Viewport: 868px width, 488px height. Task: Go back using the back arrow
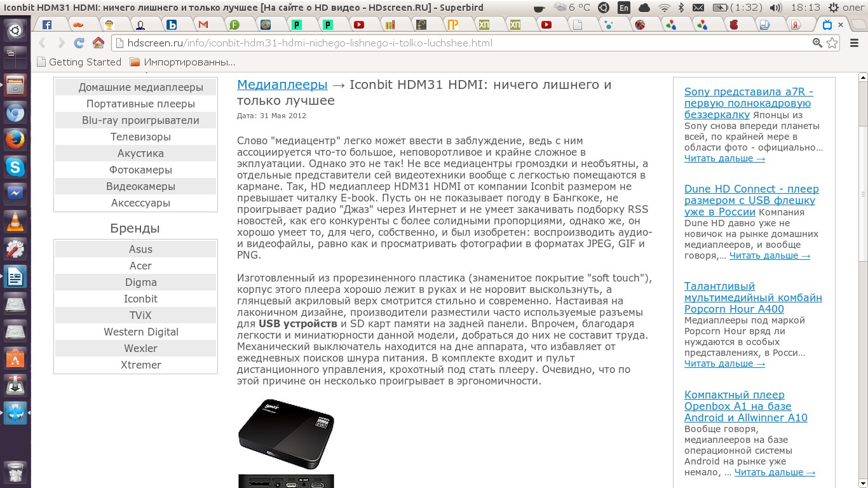(43, 43)
